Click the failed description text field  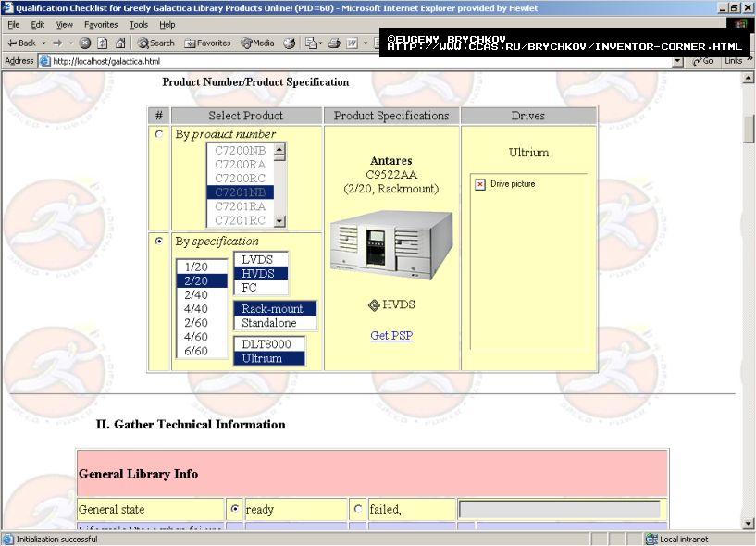click(x=560, y=509)
